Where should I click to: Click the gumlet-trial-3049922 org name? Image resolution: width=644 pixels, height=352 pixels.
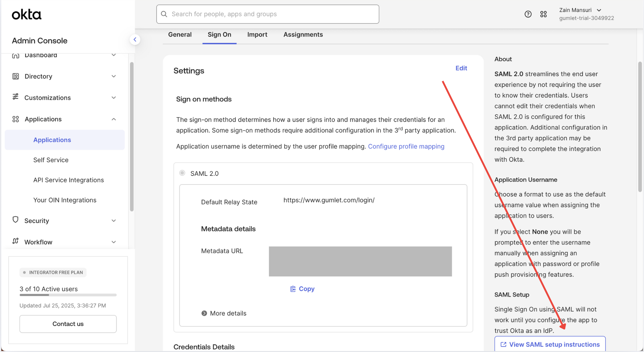586,18
